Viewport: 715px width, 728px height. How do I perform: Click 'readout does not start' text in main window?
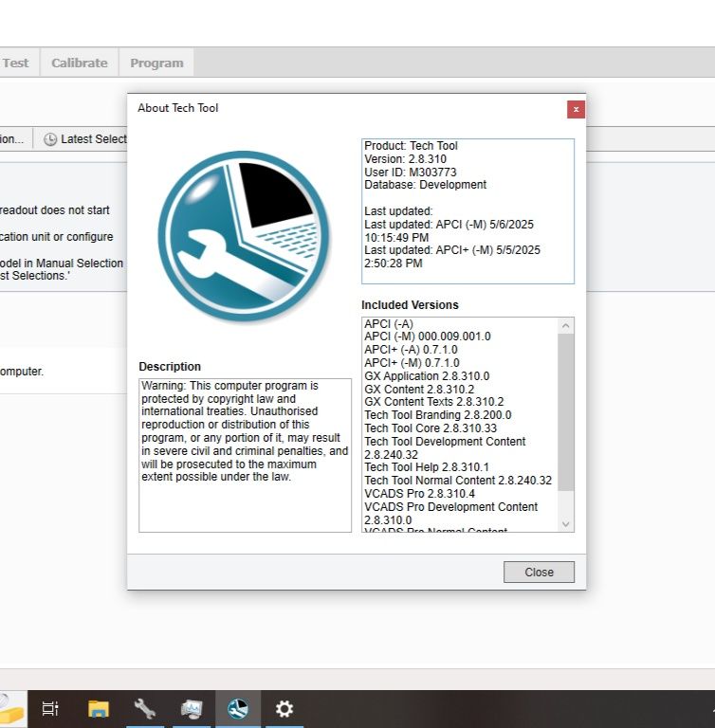click(x=54, y=210)
